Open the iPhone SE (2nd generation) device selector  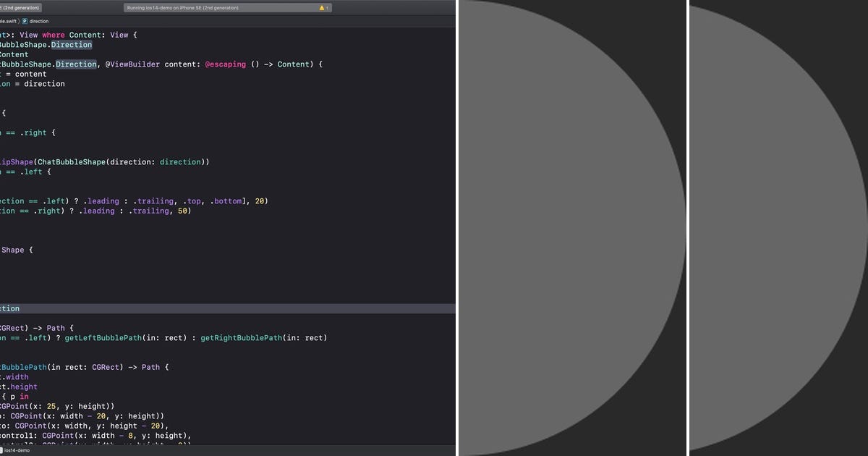coord(20,8)
